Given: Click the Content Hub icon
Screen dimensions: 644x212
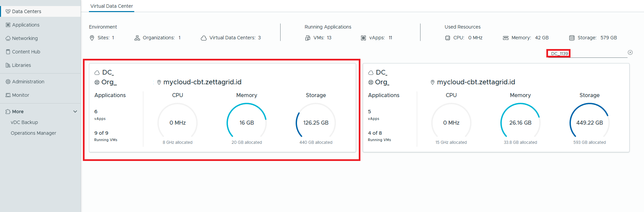Looking at the screenshot, I should click(x=8, y=52).
